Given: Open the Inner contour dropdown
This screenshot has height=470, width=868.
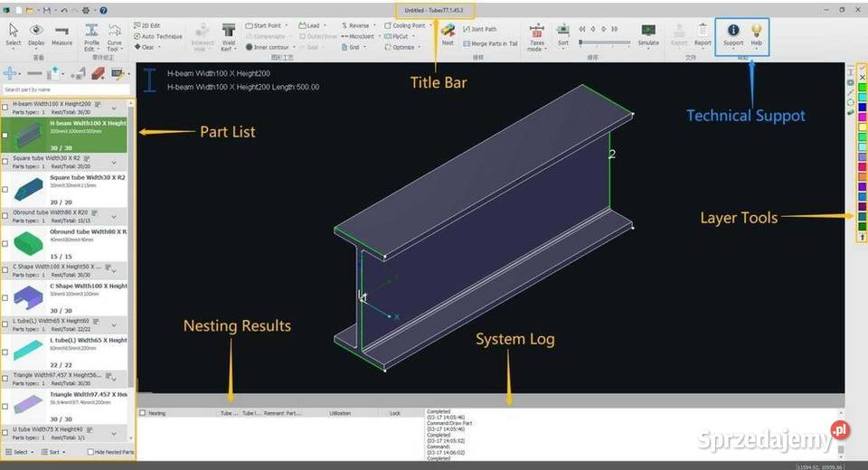Looking at the screenshot, I should [269, 47].
